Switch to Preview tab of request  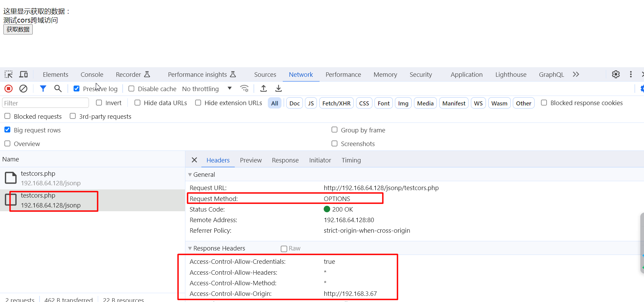pos(251,160)
